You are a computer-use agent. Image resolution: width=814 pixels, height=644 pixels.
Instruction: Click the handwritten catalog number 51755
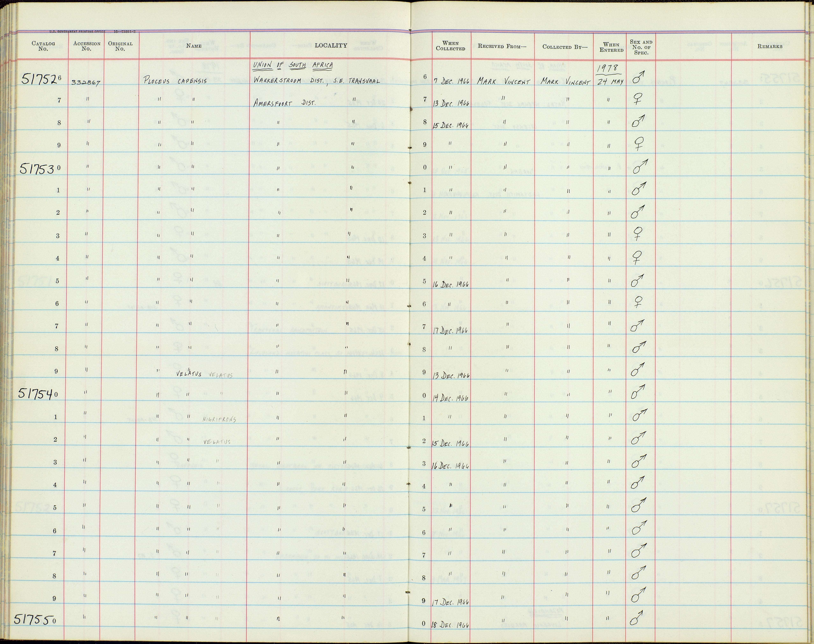pos(33,619)
